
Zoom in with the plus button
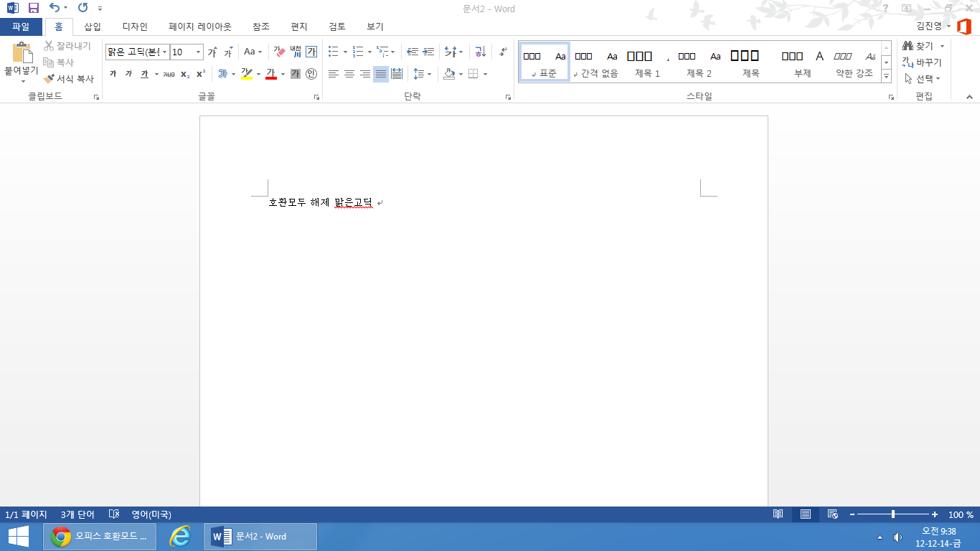[x=935, y=514]
